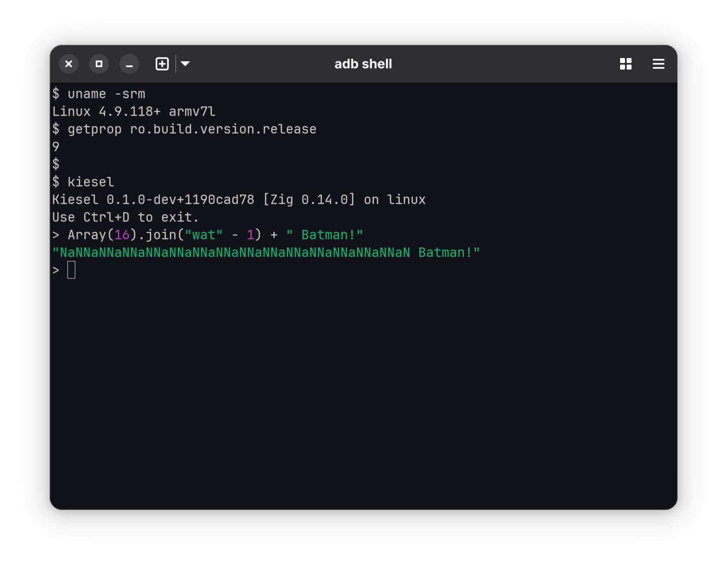Click the cursor at the REPL prompt
Screen dimensions: 728x565
click(71, 270)
